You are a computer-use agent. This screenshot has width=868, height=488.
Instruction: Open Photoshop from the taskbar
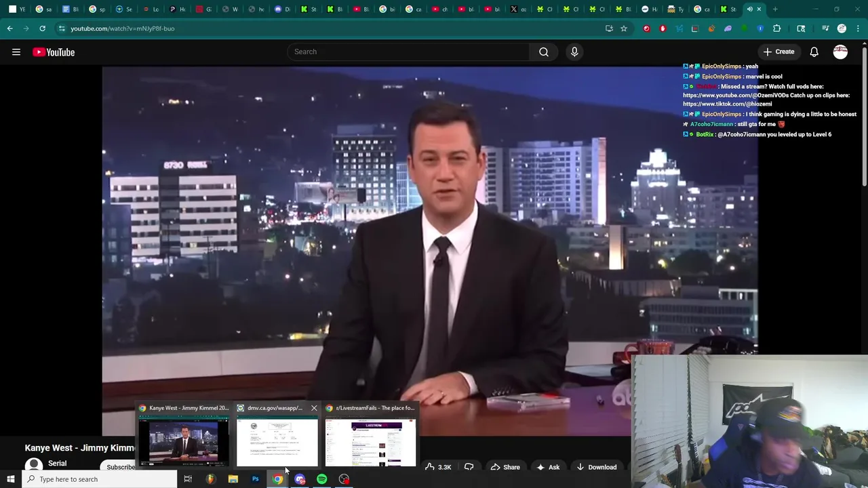255,479
